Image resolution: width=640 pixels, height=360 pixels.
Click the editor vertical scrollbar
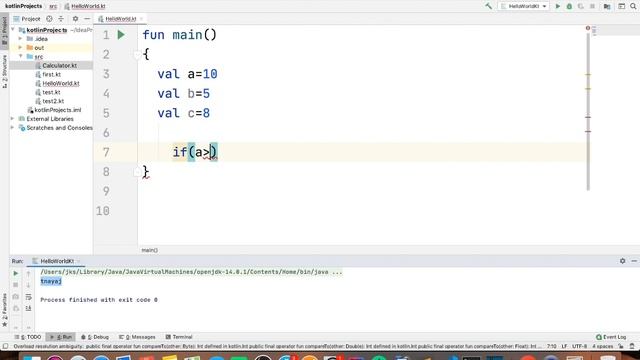pyautogui.click(x=588, y=111)
